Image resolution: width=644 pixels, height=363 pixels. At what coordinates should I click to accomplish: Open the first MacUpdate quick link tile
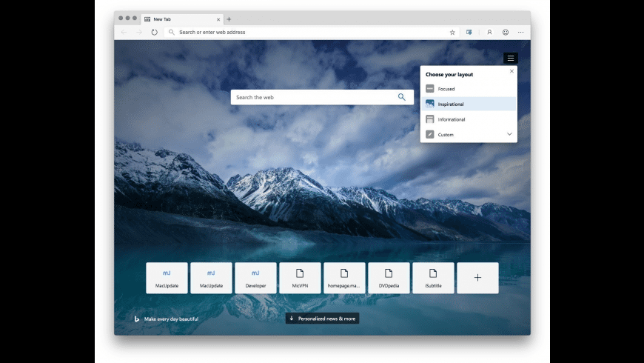click(167, 278)
